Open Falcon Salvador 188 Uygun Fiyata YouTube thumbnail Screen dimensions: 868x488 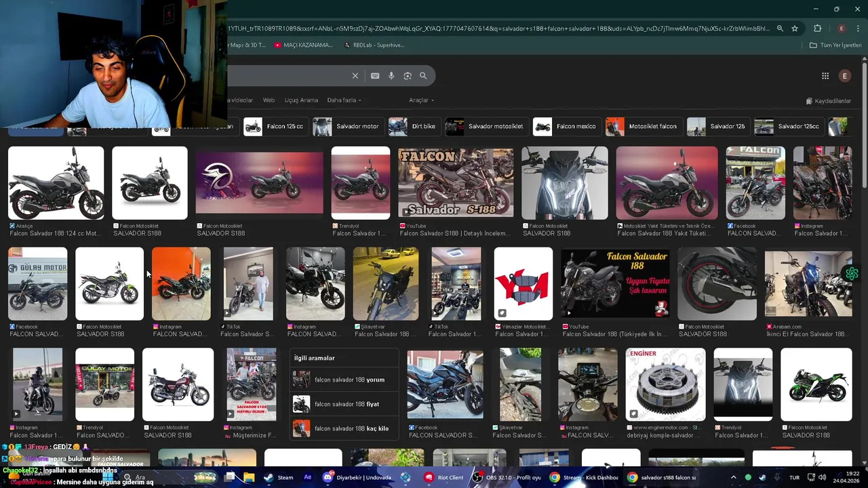coord(615,284)
